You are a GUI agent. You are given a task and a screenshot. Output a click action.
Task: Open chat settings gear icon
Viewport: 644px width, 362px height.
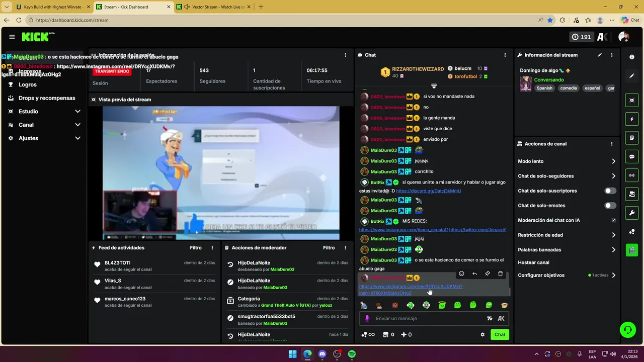coord(482,335)
